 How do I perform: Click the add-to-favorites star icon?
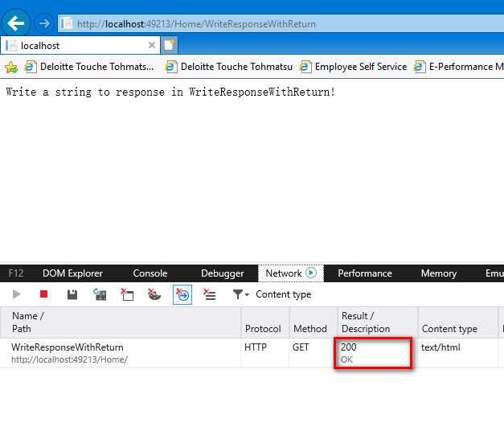[x=11, y=67]
